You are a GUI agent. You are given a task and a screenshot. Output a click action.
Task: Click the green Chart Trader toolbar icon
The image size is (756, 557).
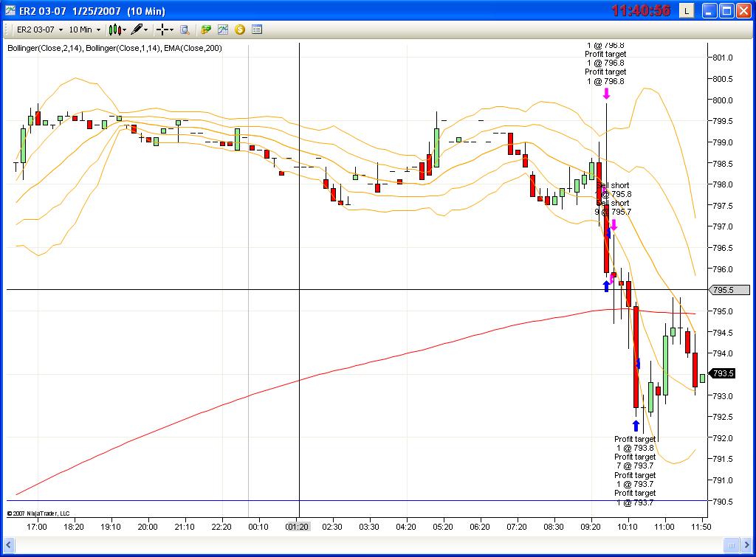tap(206, 30)
